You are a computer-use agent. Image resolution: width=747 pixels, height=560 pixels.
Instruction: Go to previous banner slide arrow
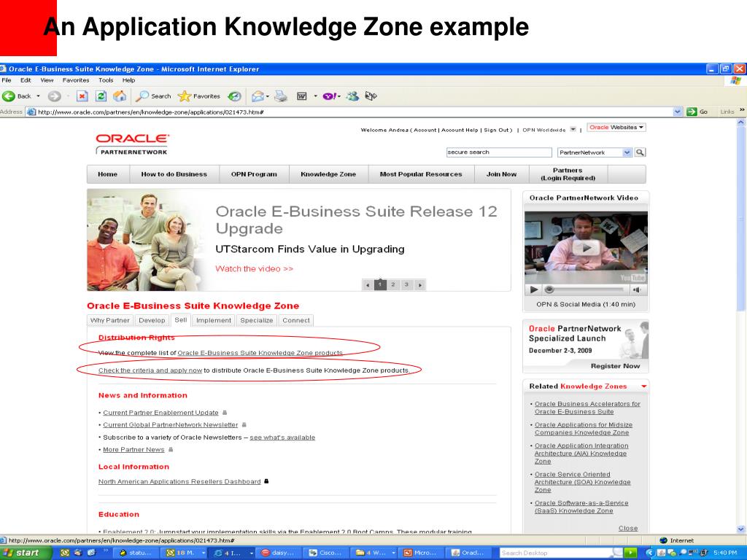[x=368, y=285]
